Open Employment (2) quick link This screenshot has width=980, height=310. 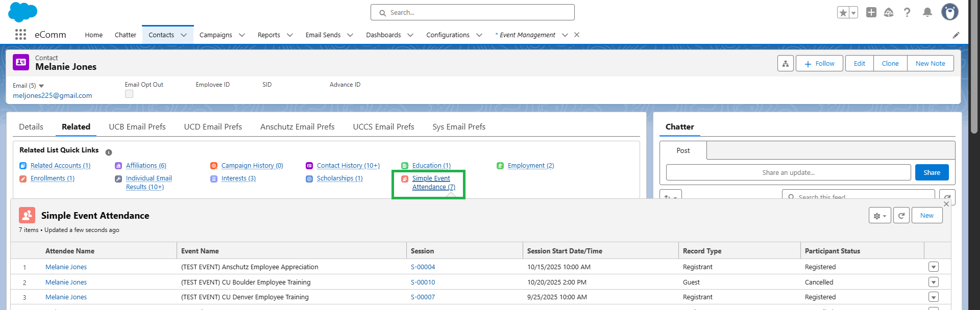[531, 166]
